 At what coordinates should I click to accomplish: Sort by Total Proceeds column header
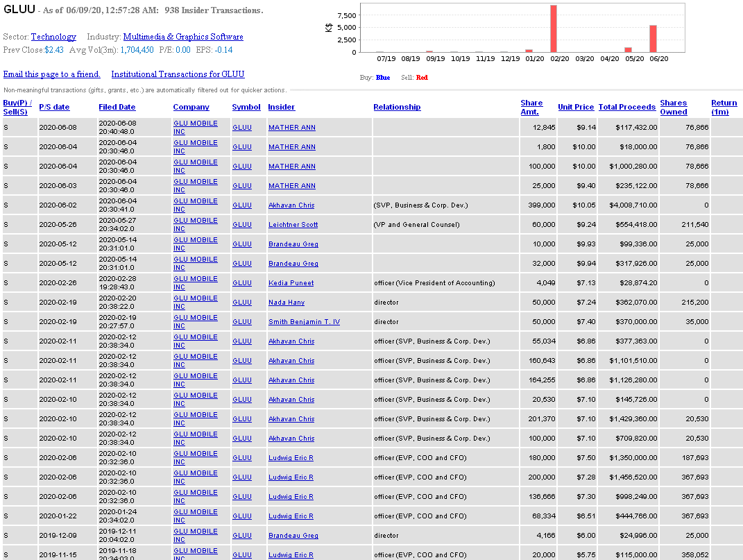point(627,107)
